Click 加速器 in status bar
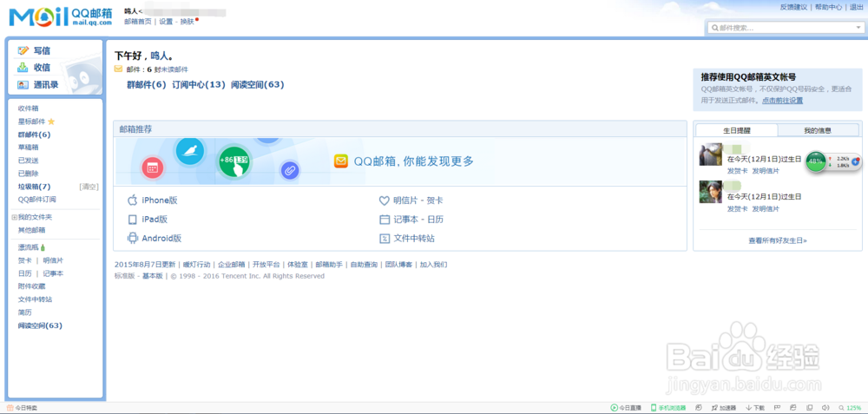The width and height of the screenshot is (868, 414). coord(725,408)
